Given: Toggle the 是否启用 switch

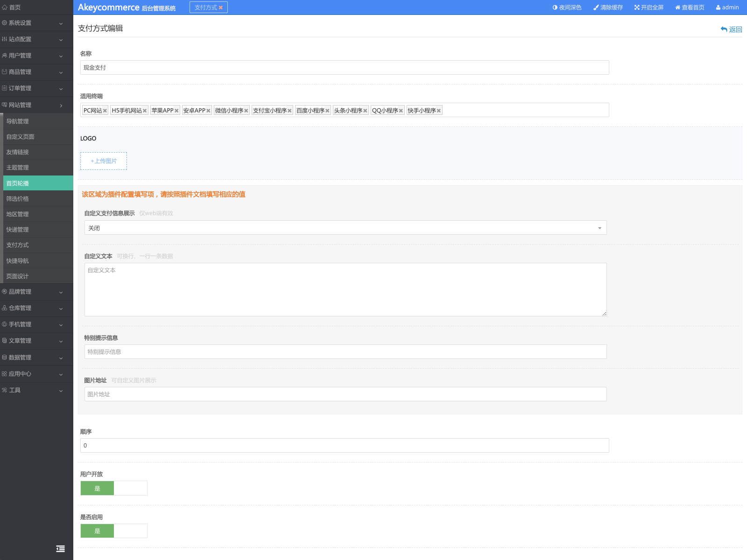Looking at the screenshot, I should click(x=114, y=531).
